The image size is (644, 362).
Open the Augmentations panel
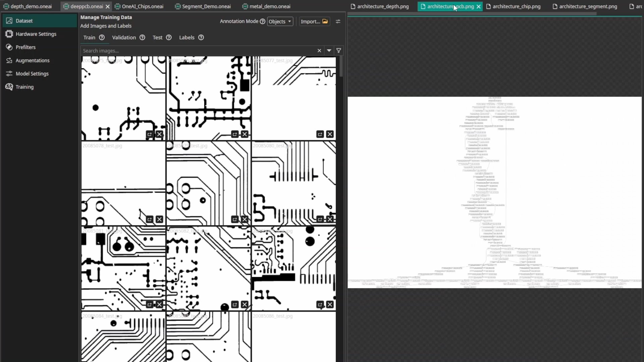(x=32, y=60)
